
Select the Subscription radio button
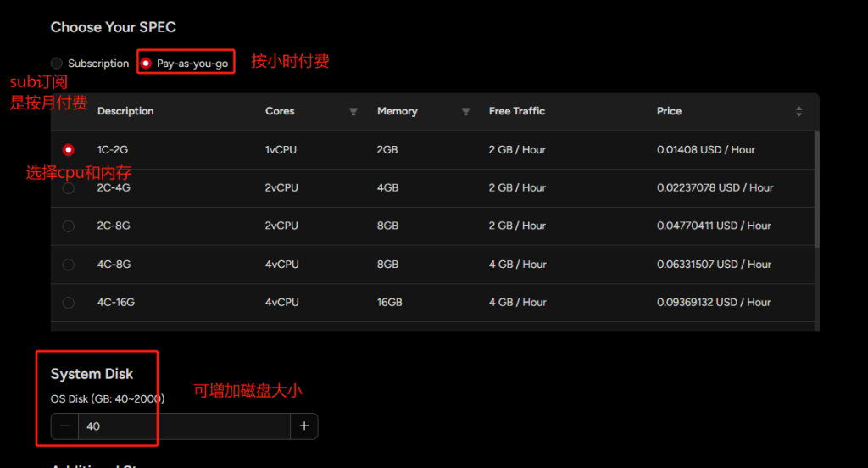coord(57,64)
